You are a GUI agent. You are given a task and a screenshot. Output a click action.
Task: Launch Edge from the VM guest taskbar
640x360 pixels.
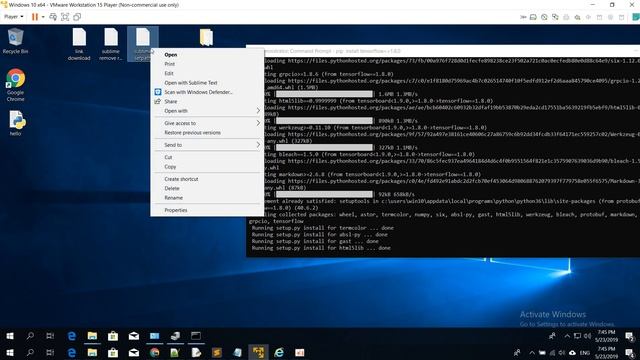tap(72, 336)
